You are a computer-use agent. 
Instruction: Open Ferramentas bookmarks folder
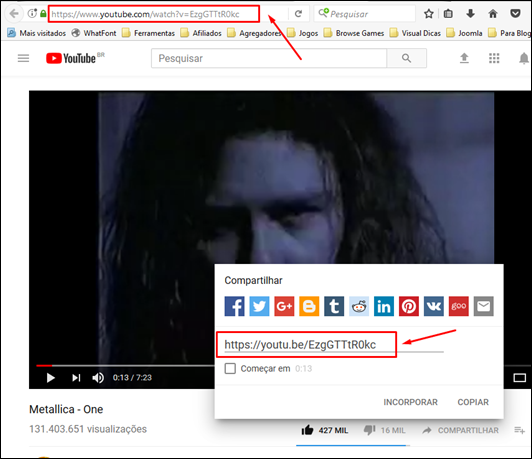tap(148, 33)
